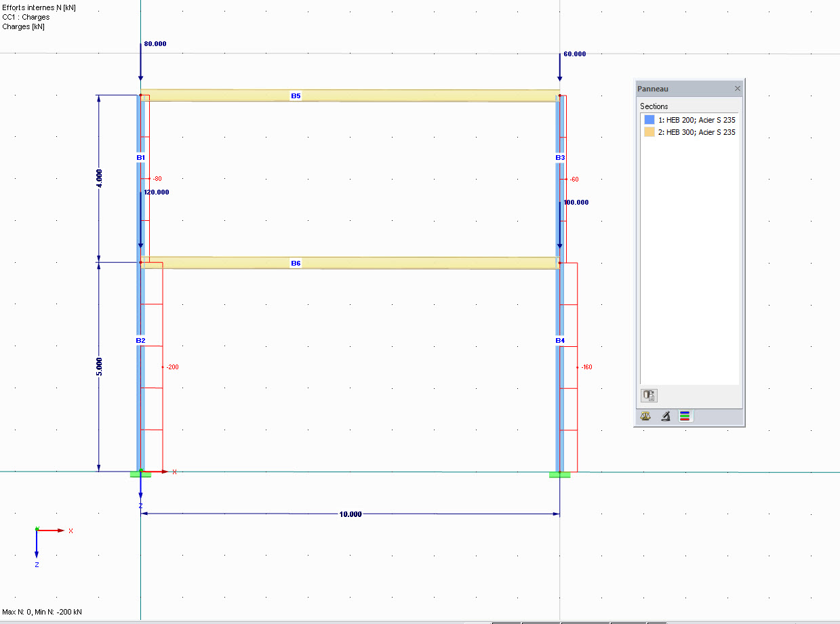Click the 120.000 load value
Viewport: 840px width, 624px height.
point(157,192)
